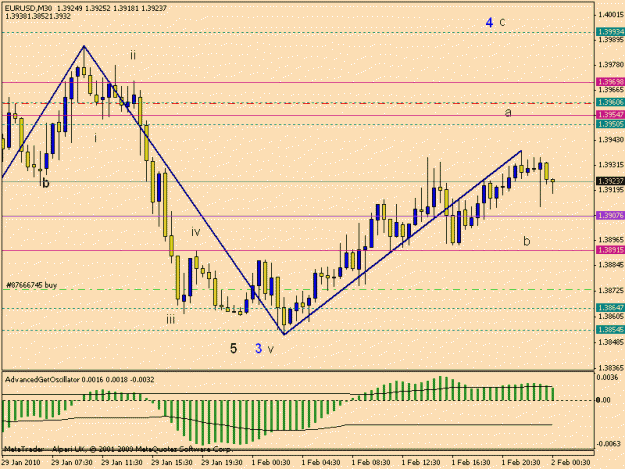Select the wave iv label
Viewport: 625px width, 469px height.
[195, 232]
